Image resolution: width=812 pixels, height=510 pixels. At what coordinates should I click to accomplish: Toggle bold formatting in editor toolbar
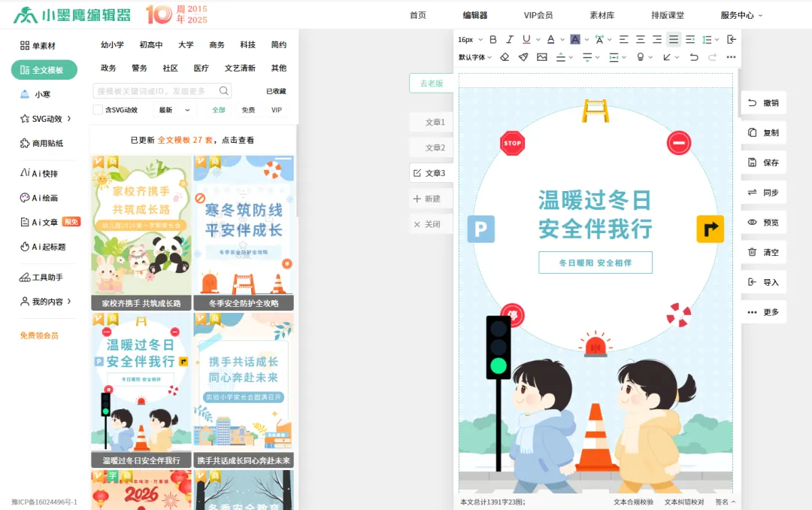[x=493, y=39]
